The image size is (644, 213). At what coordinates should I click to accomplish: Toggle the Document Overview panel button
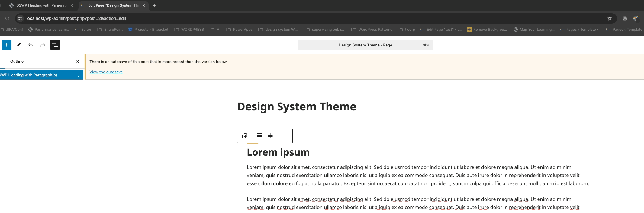click(55, 45)
